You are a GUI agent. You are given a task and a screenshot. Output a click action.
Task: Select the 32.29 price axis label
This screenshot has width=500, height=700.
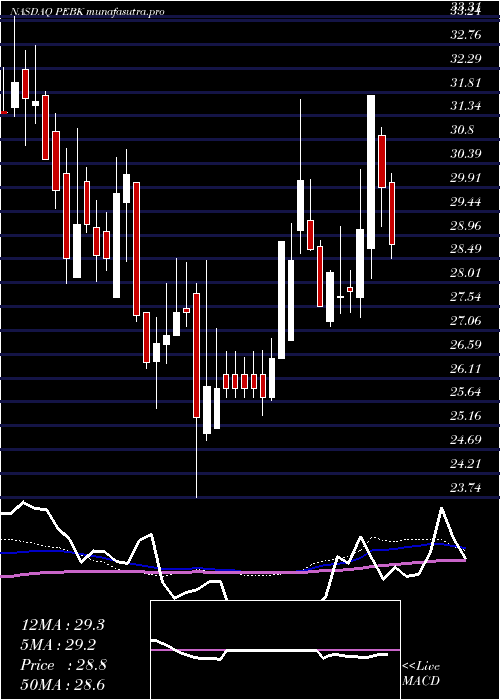tap(466, 58)
